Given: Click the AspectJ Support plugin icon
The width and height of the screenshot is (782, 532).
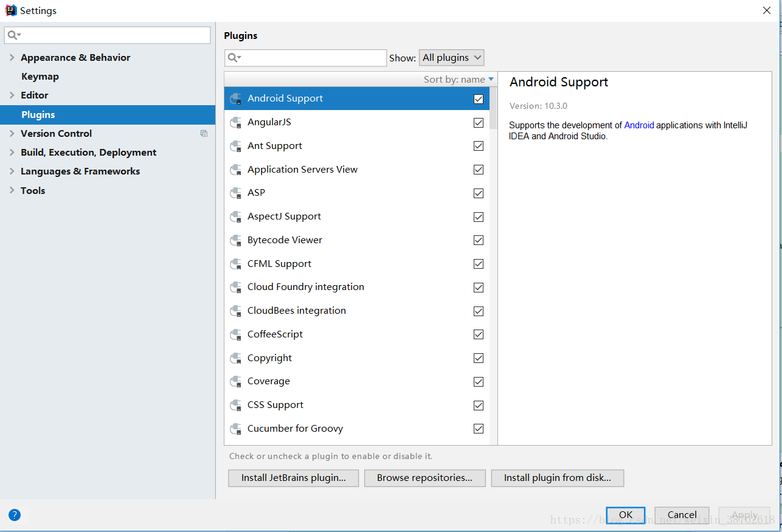Looking at the screenshot, I should (236, 216).
